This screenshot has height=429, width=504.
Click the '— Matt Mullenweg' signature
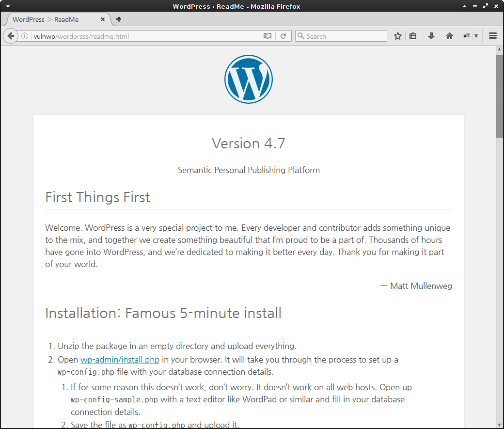[x=416, y=286]
